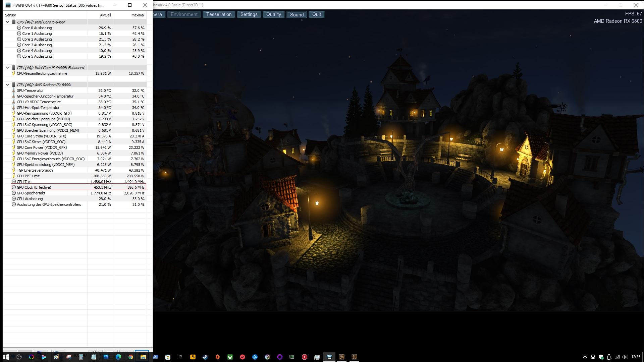Open the Sound menu in the benchmark

(x=297, y=14)
